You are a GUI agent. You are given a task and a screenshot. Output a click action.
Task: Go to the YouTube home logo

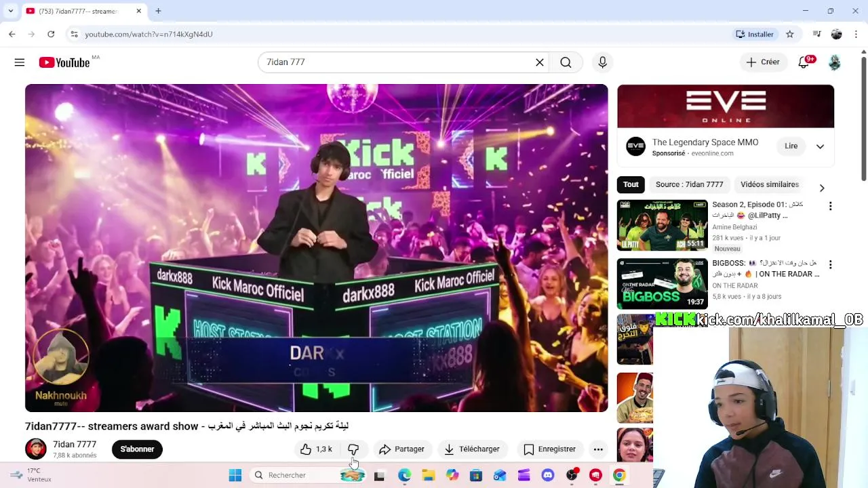(64, 62)
